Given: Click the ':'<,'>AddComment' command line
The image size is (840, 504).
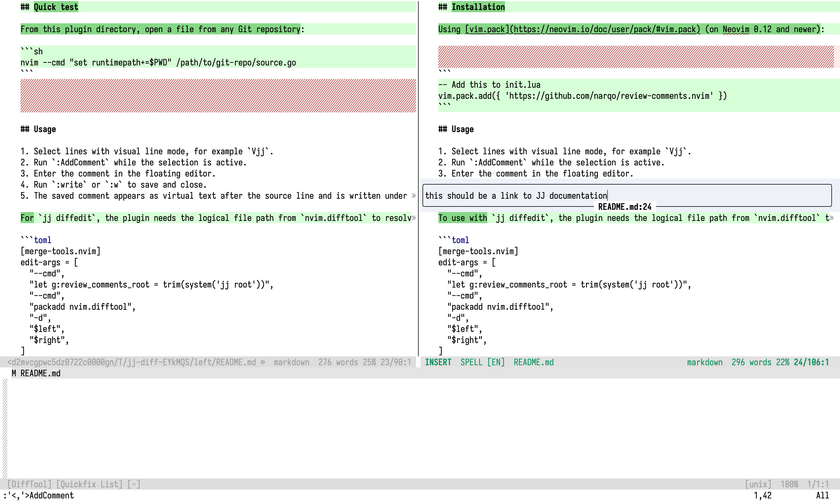Looking at the screenshot, I should pos(38,495).
